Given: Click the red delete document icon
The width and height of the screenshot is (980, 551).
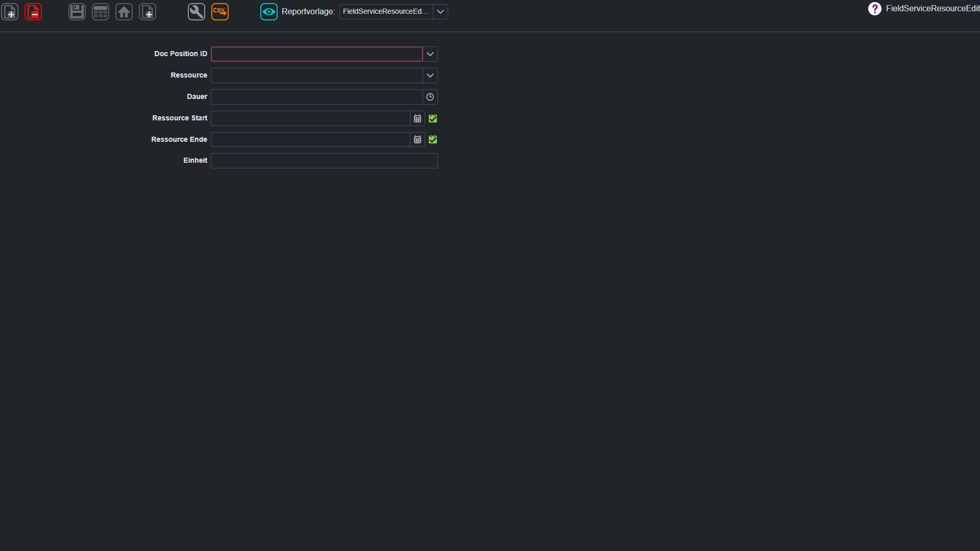Looking at the screenshot, I should click(x=33, y=12).
